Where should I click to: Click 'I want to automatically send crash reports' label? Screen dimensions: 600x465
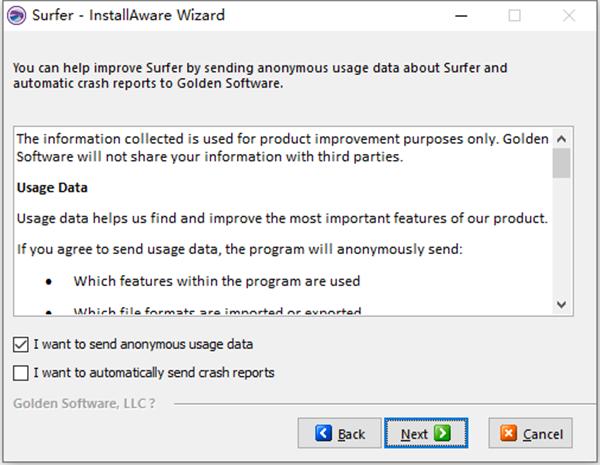[x=154, y=373]
